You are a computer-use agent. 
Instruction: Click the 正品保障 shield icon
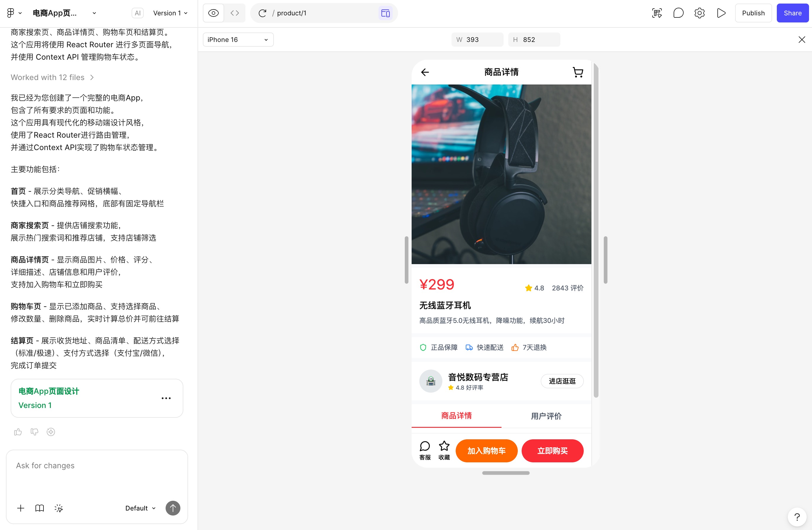coord(423,347)
